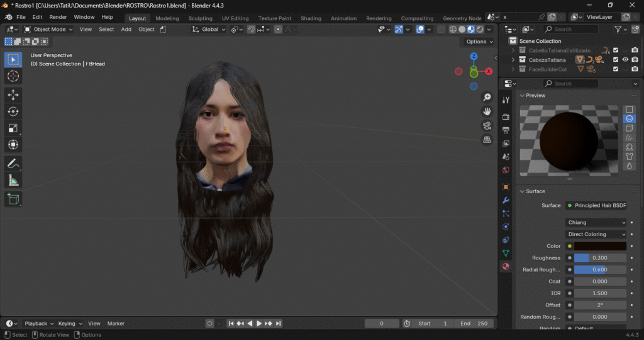Open the Object Mode dropdown
This screenshot has width=644, height=340.
pyautogui.click(x=49, y=29)
